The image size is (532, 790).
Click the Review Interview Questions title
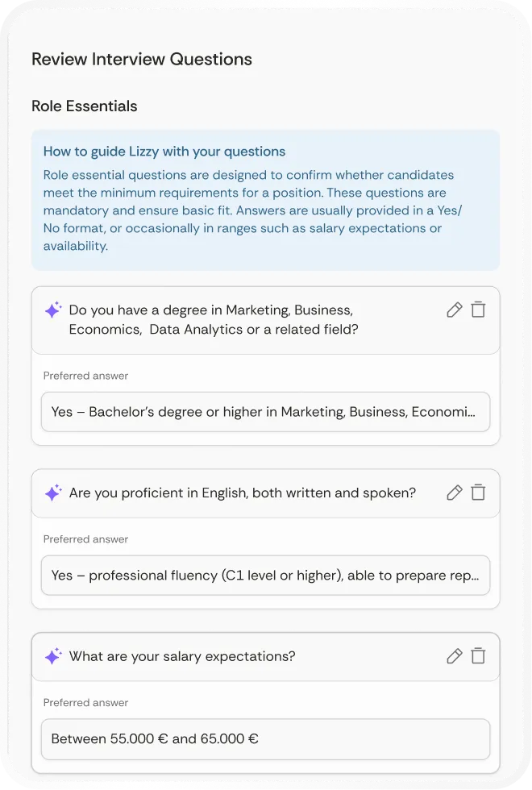[x=142, y=58]
